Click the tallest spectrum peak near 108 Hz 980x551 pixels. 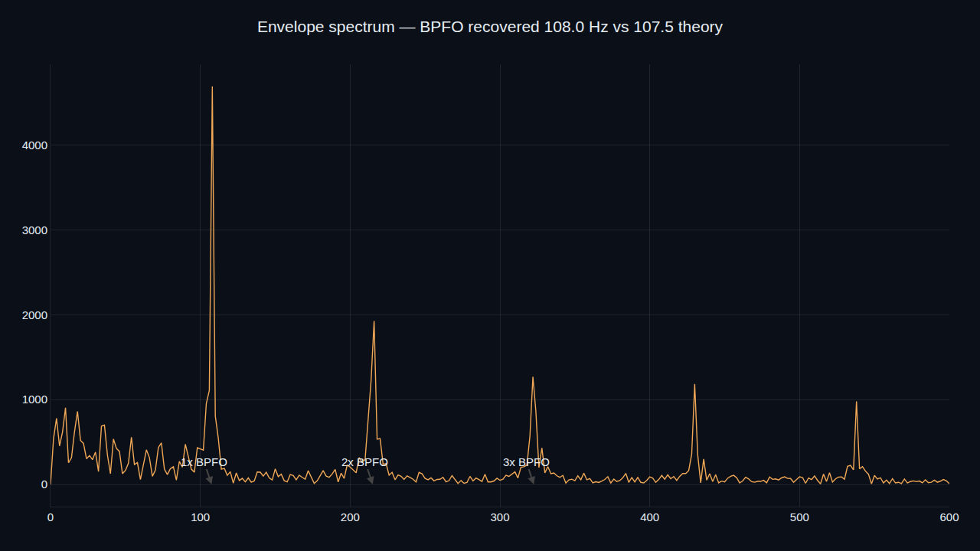212,87
